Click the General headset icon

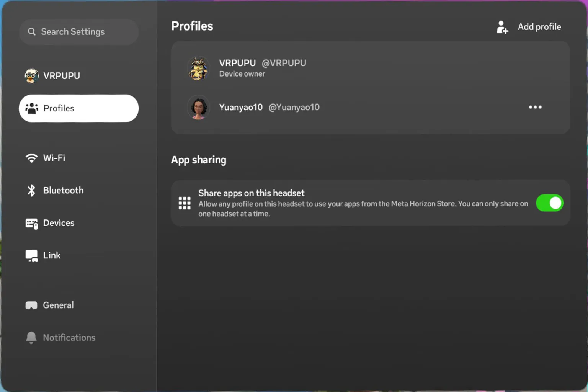pyautogui.click(x=31, y=305)
